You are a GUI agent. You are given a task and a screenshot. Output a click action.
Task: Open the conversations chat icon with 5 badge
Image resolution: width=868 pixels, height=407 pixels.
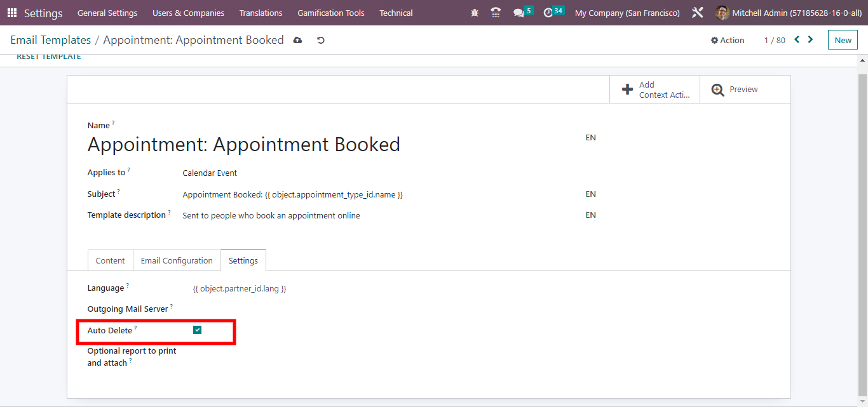click(522, 12)
